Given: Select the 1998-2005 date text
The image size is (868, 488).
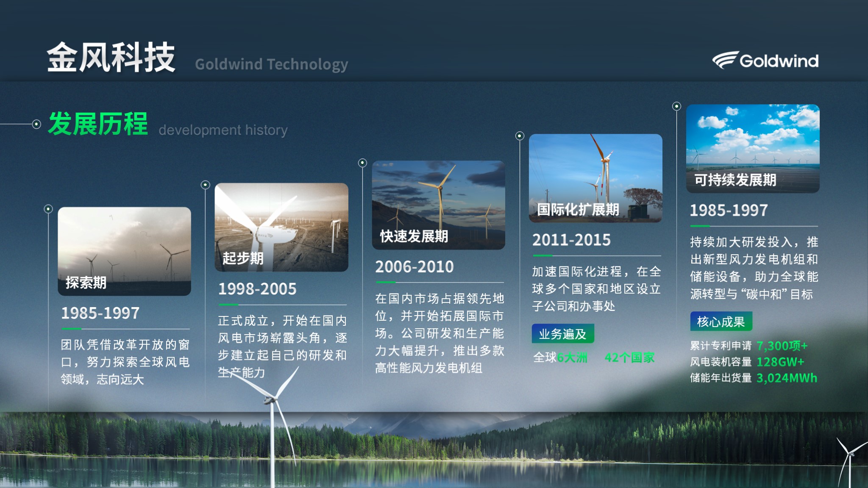Looking at the screenshot, I should click(257, 289).
